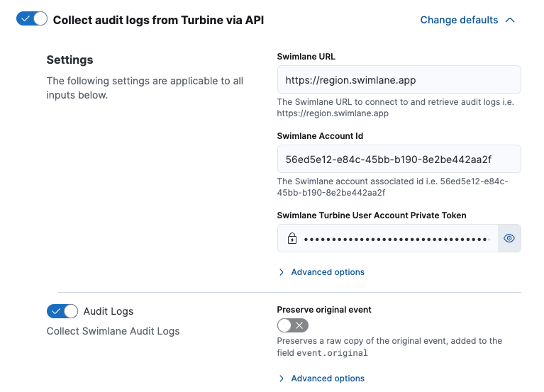Click the Audit Logs label text
The width and height of the screenshot is (544, 392).
click(x=109, y=311)
